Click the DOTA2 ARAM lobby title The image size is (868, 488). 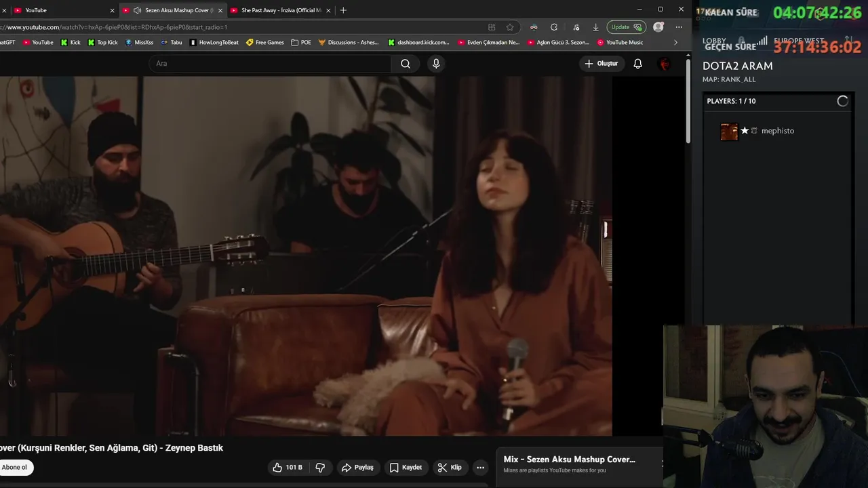click(738, 66)
